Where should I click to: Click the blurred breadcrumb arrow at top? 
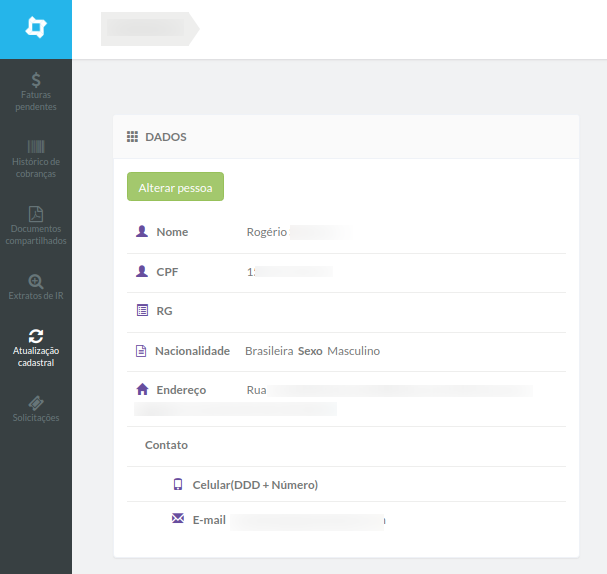[150, 29]
